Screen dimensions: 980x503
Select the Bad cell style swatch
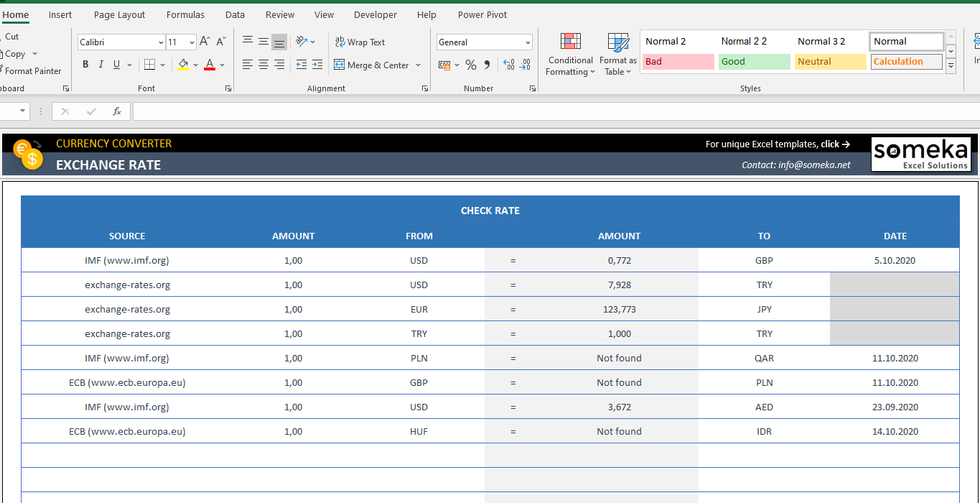pos(678,62)
